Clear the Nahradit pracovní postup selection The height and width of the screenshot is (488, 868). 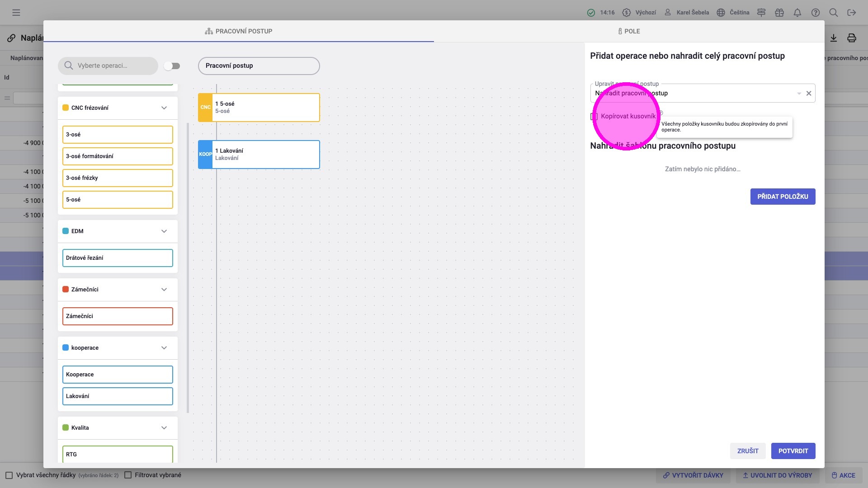[809, 94]
